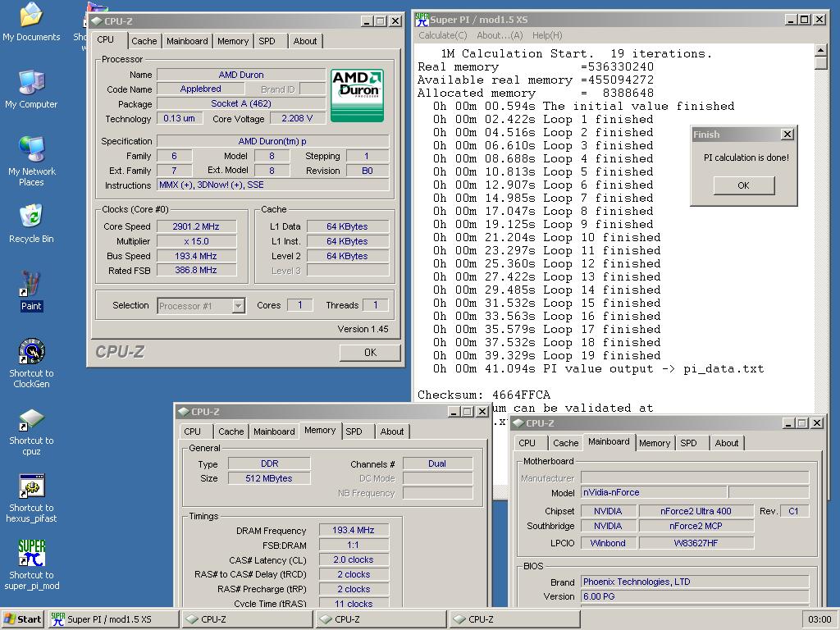The width and height of the screenshot is (840, 630).
Task: Click the DRAM Frequency value 193.4 MHz
Action: click(354, 531)
